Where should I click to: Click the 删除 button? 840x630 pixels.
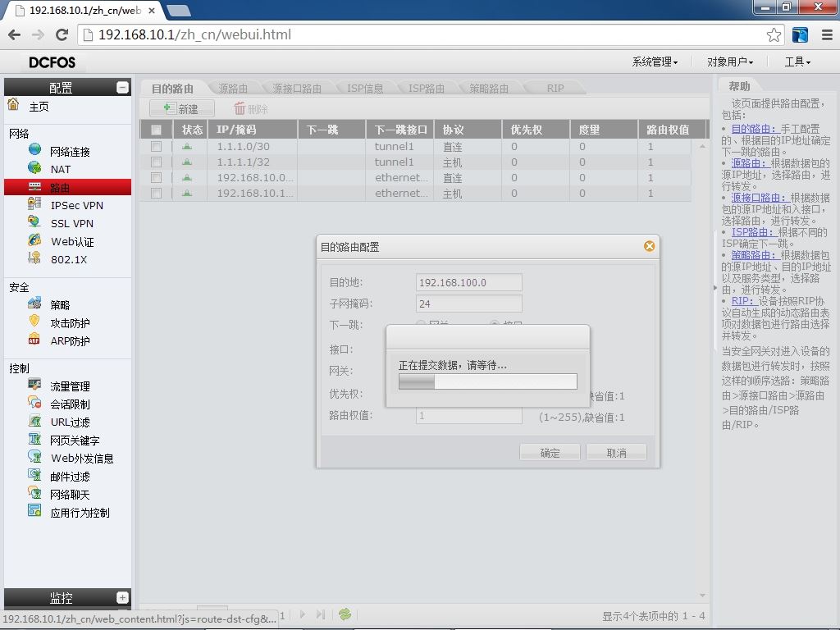(250, 109)
